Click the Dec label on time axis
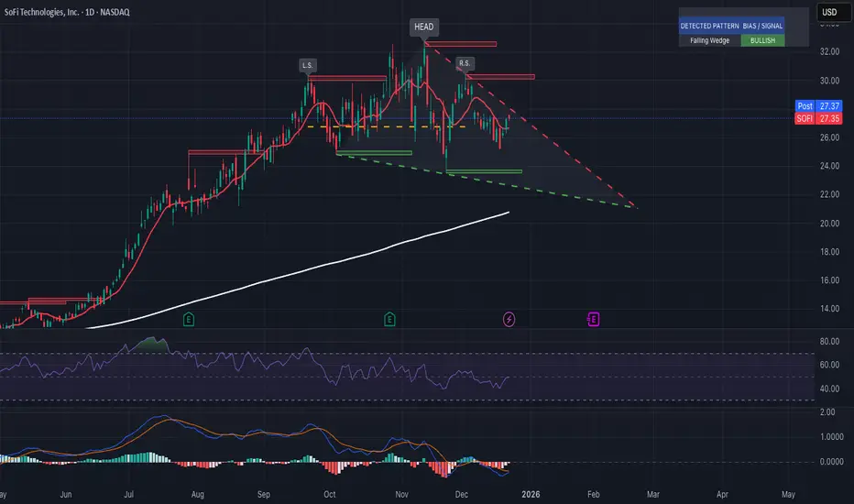The image size is (854, 504). [461, 494]
